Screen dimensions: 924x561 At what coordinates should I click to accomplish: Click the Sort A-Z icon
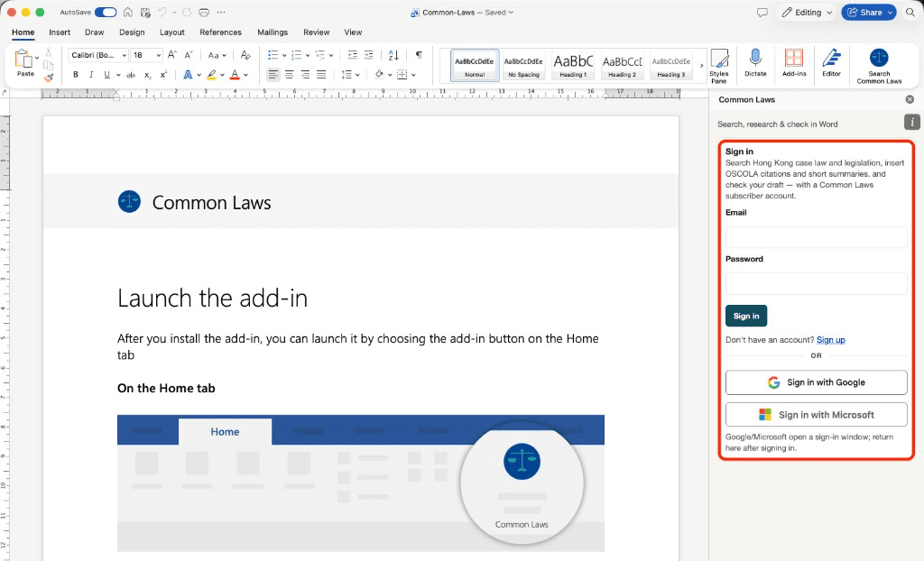[393, 55]
